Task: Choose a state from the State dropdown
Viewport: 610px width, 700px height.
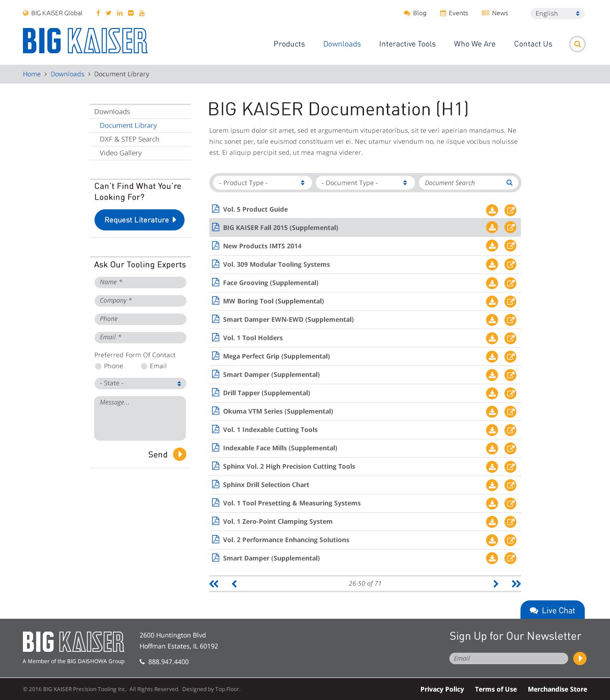Action: click(x=140, y=383)
